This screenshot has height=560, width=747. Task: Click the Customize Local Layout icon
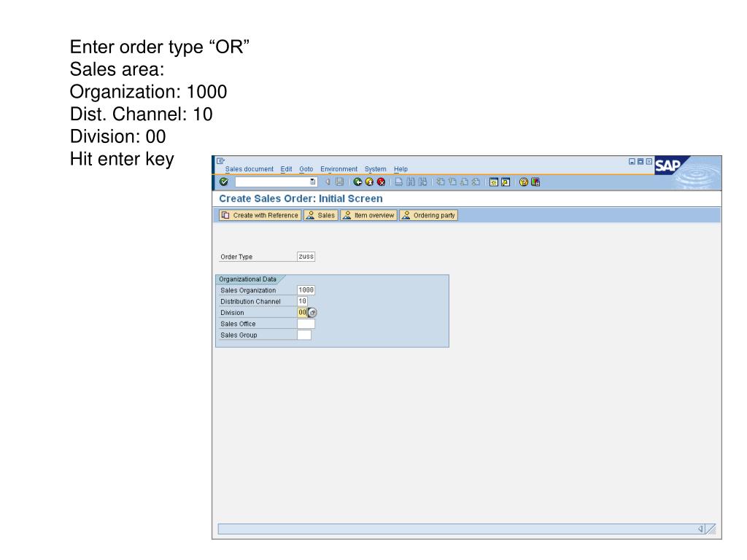coord(535,182)
